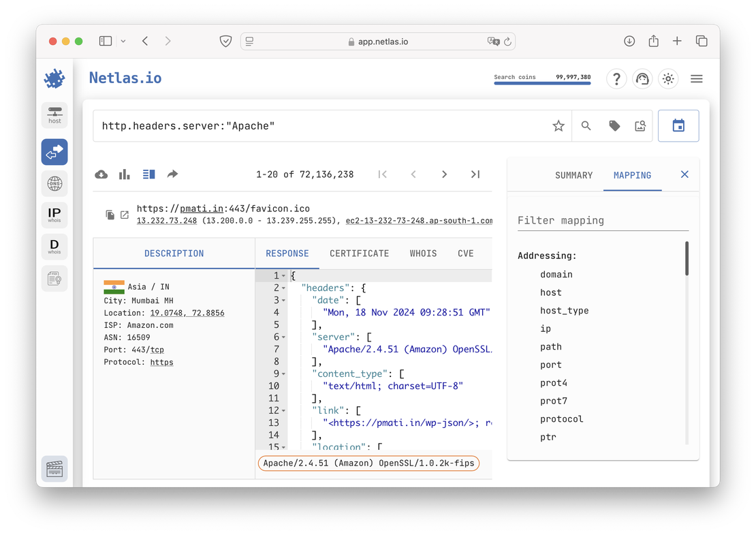The width and height of the screenshot is (756, 535).
Task: Open the DNS search tool
Action: pos(54,183)
